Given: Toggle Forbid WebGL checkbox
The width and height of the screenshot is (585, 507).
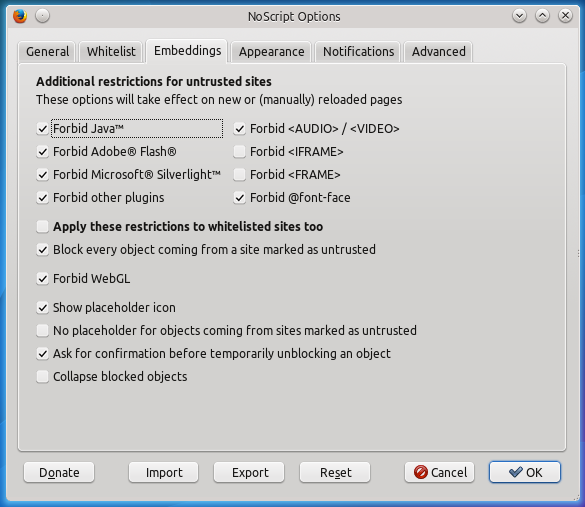Looking at the screenshot, I should 43,279.
